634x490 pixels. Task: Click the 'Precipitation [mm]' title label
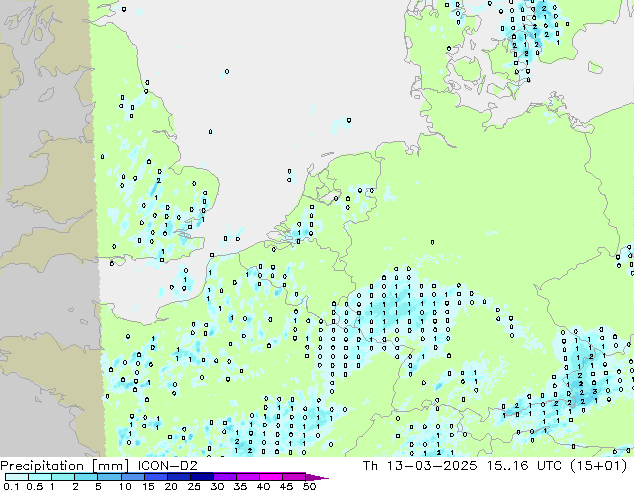64,466
